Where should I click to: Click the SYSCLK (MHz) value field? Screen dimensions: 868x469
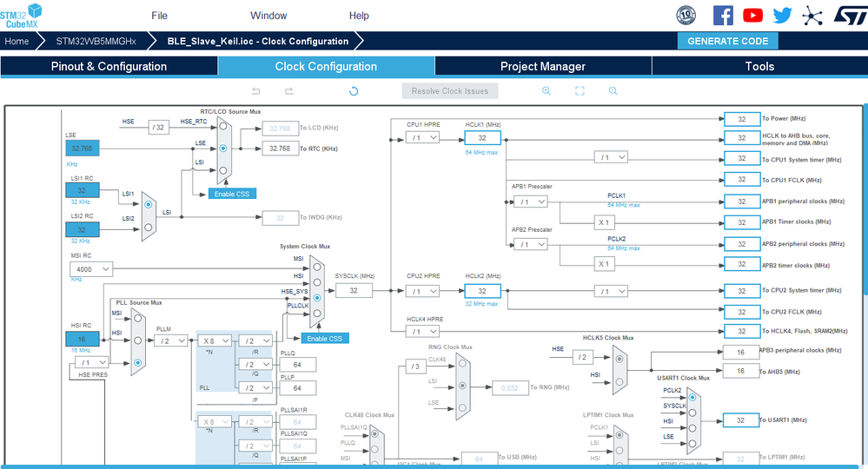[x=354, y=290]
